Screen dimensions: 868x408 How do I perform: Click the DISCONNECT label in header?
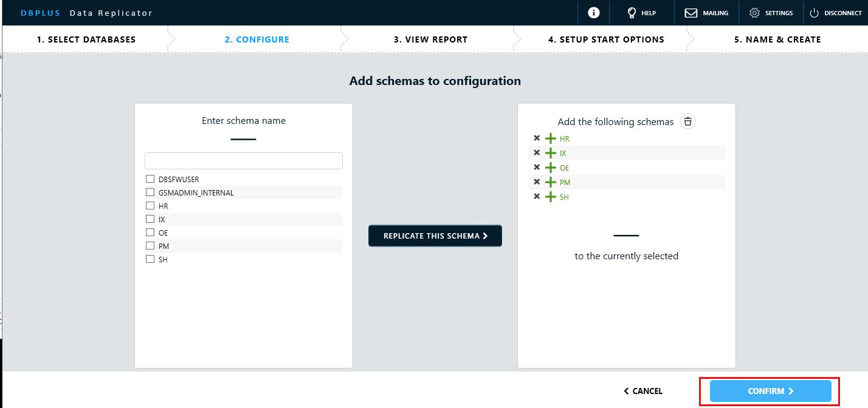[843, 13]
